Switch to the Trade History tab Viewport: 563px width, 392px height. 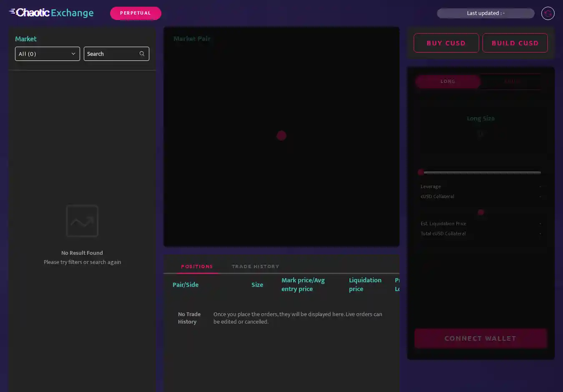[255, 266]
